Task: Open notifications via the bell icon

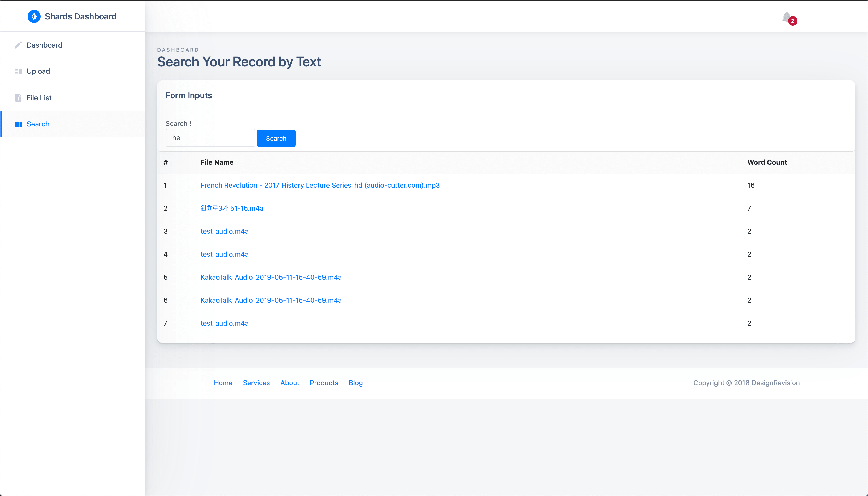Action: tap(786, 16)
